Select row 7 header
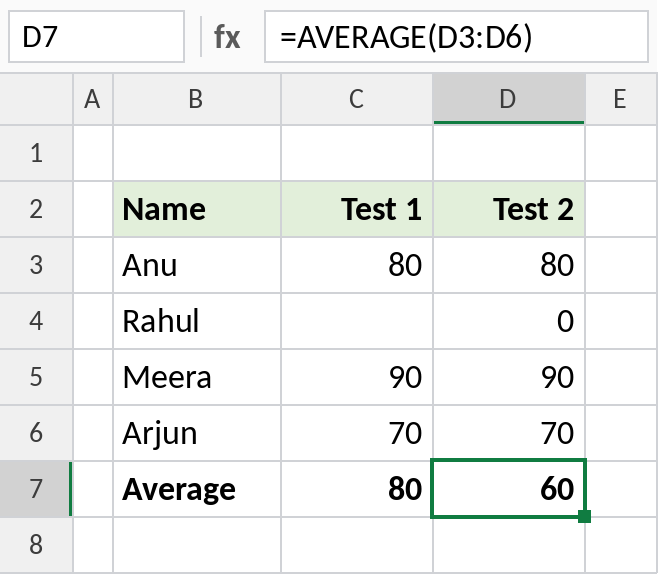Image resolution: width=658 pixels, height=574 pixels. [36, 489]
